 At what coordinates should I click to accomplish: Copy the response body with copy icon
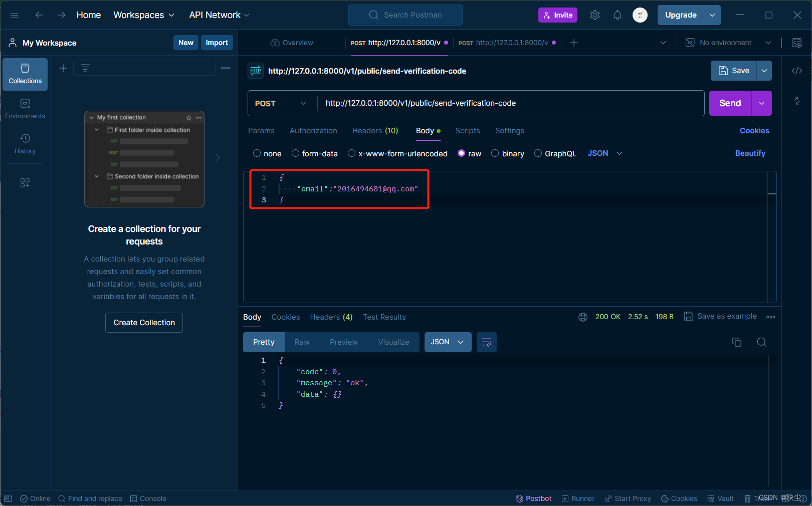[x=737, y=342]
